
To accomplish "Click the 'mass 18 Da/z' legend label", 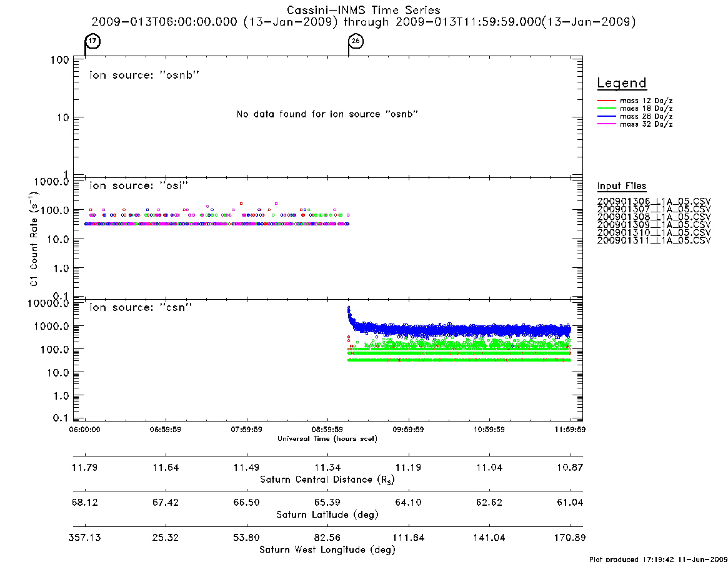I will click(646, 109).
